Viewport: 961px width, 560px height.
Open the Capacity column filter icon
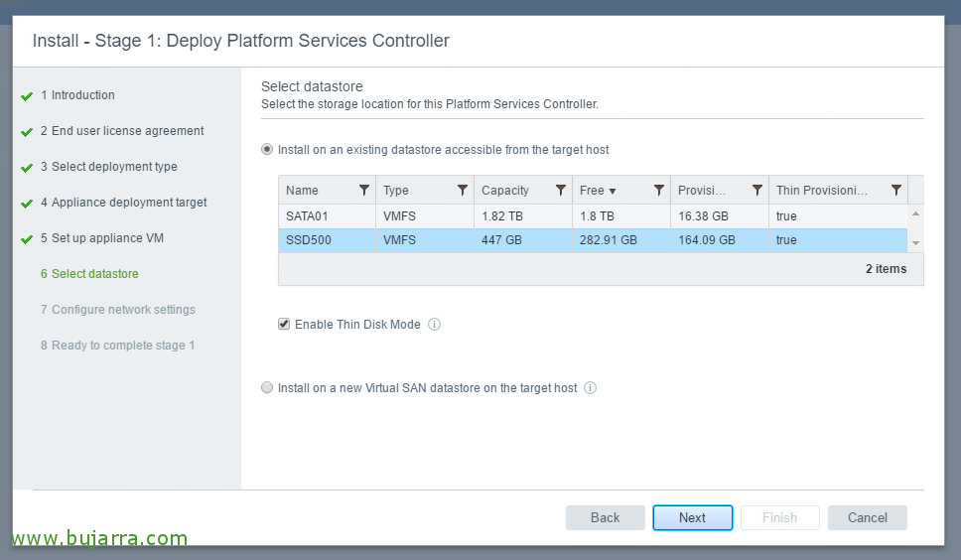tap(560, 191)
